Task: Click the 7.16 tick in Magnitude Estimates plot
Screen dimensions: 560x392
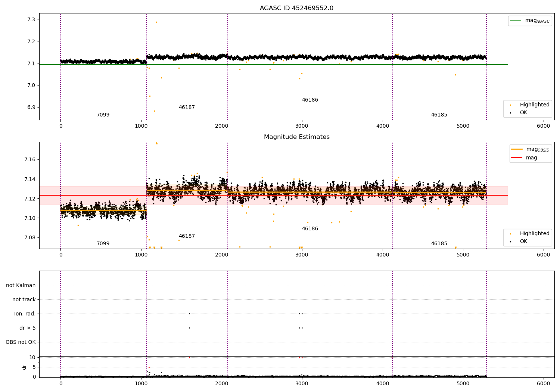Action: point(30,160)
